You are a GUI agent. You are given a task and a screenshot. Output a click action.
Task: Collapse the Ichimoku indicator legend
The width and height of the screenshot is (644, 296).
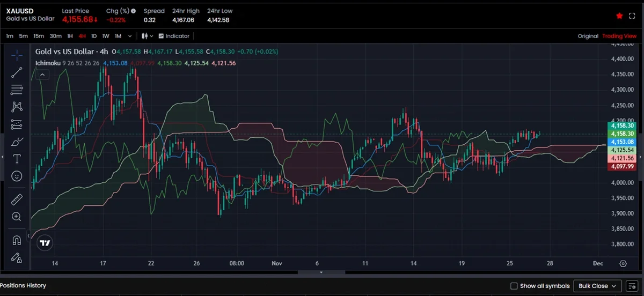coord(41,75)
